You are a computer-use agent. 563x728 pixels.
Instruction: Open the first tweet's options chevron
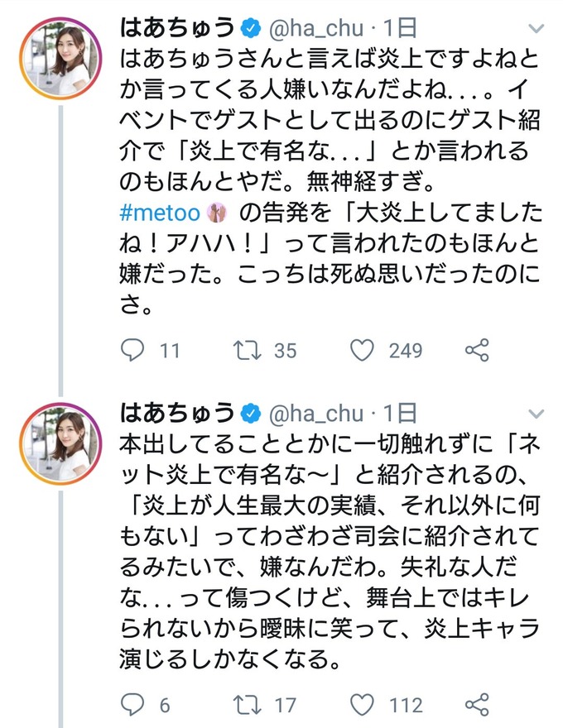coord(537,29)
